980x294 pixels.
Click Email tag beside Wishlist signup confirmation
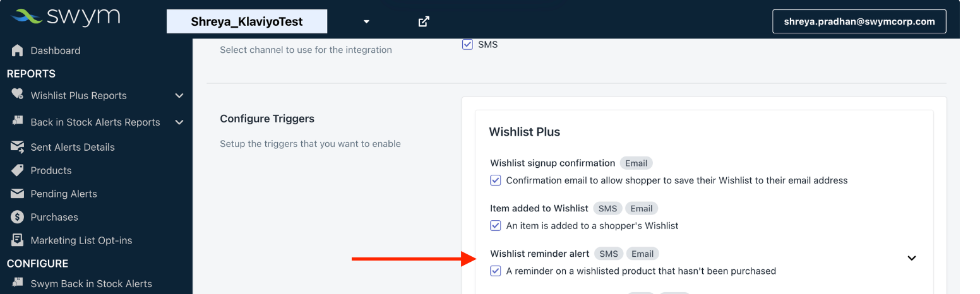coord(636,163)
